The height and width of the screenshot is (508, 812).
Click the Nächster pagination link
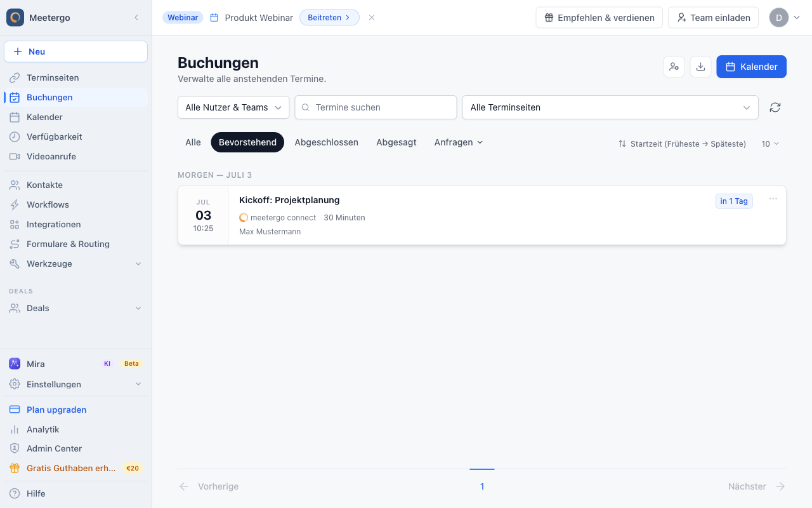click(757, 486)
